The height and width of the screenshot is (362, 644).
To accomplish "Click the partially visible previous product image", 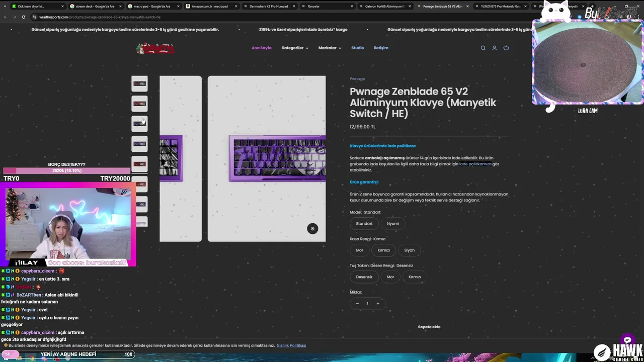I will 181,159.
